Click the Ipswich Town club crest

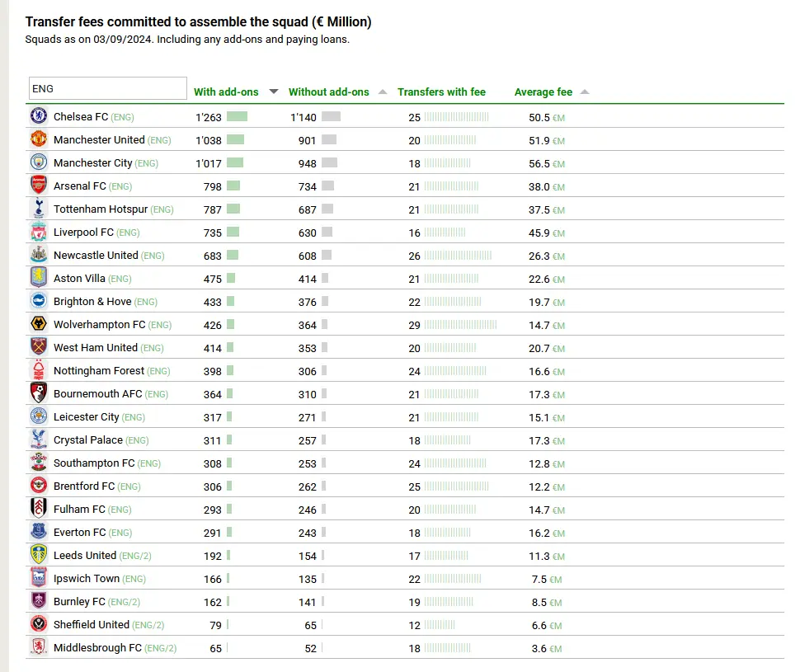pos(38,577)
